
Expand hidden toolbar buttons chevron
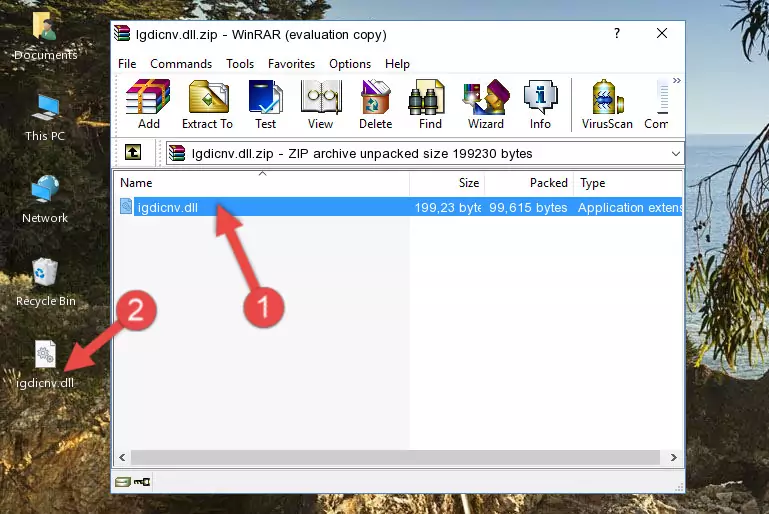pyautogui.click(x=677, y=80)
